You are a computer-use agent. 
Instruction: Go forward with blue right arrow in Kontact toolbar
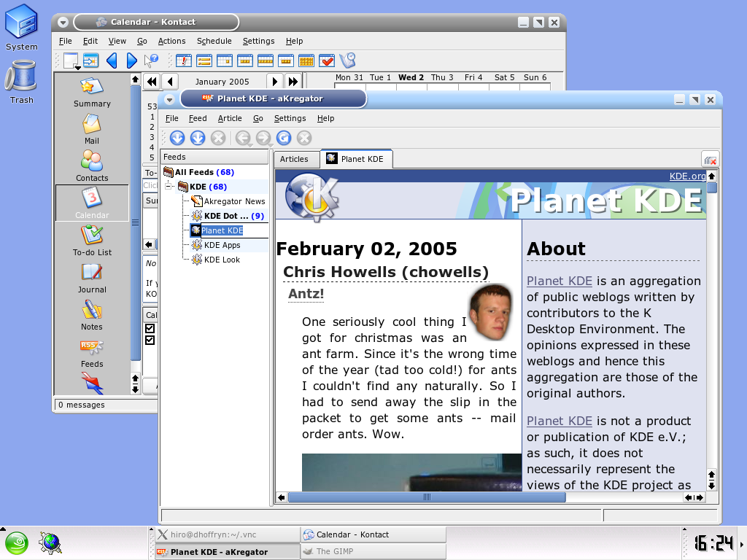(x=132, y=61)
